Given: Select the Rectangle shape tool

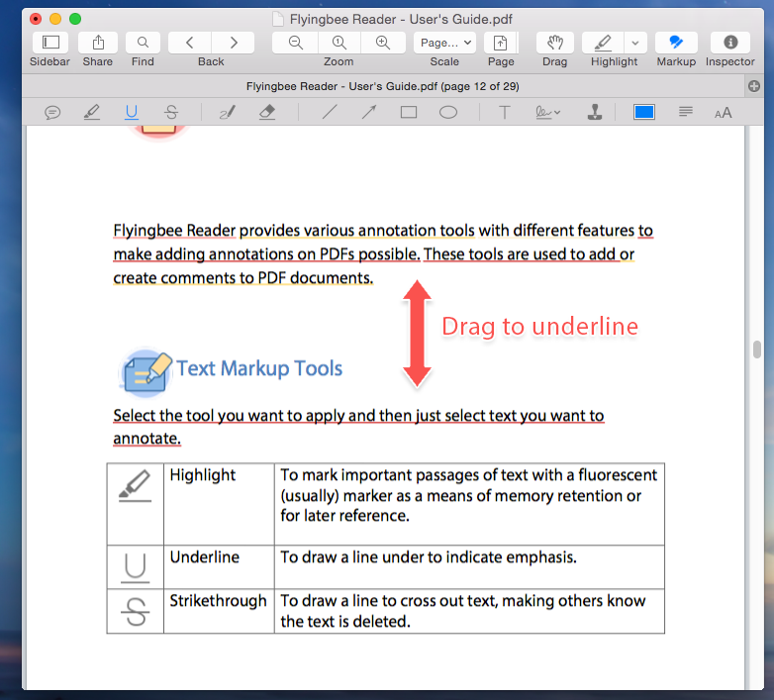Looking at the screenshot, I should [408, 113].
